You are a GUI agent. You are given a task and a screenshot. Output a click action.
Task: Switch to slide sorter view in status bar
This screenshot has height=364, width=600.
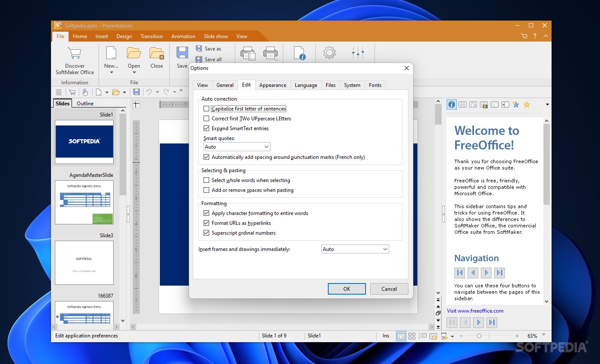point(412,336)
